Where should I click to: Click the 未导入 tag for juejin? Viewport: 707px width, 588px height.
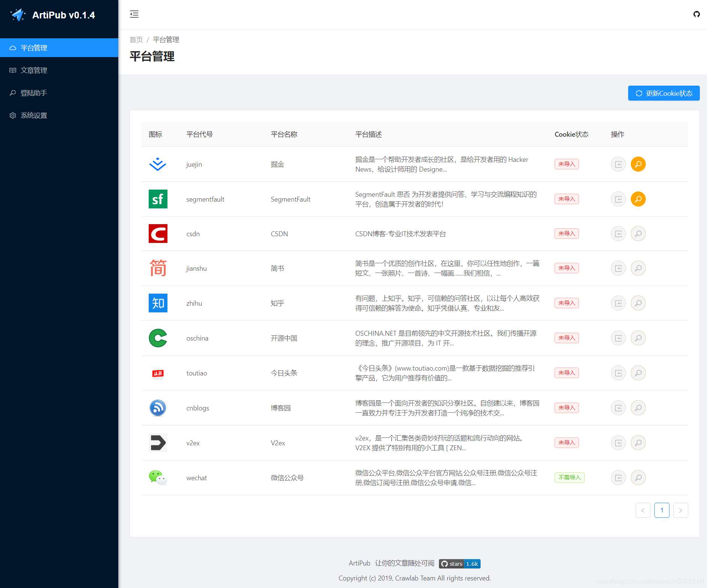pyautogui.click(x=567, y=164)
